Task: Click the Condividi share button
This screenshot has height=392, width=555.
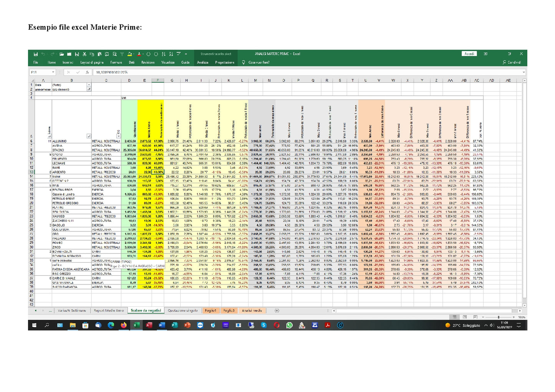Action: pyautogui.click(x=512, y=62)
